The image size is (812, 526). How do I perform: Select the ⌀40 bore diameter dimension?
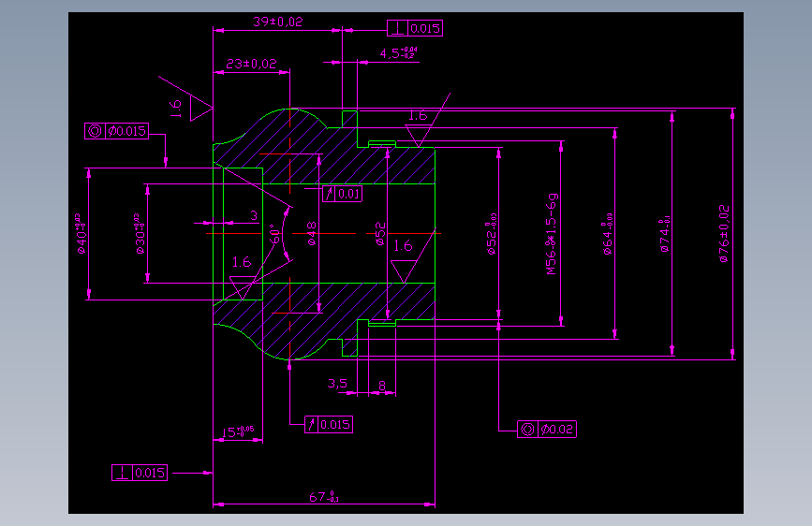coord(81,233)
